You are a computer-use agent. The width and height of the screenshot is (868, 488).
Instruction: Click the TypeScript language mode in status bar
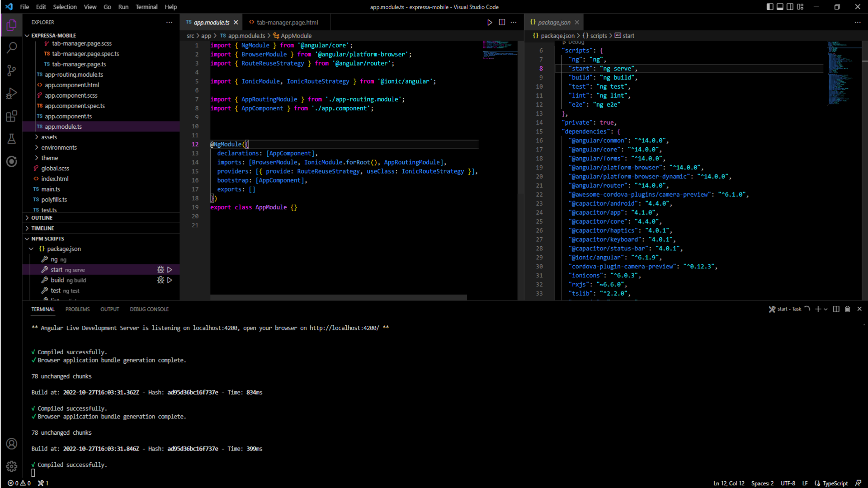835,483
